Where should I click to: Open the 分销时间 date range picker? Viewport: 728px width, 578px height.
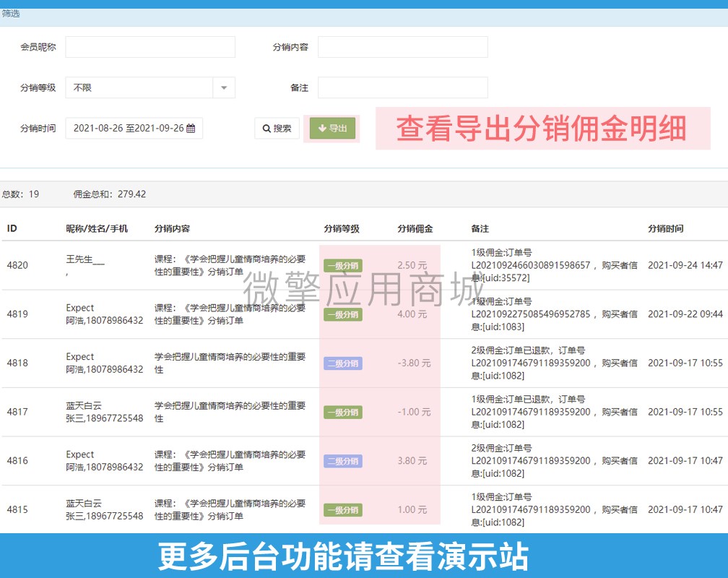pos(134,128)
